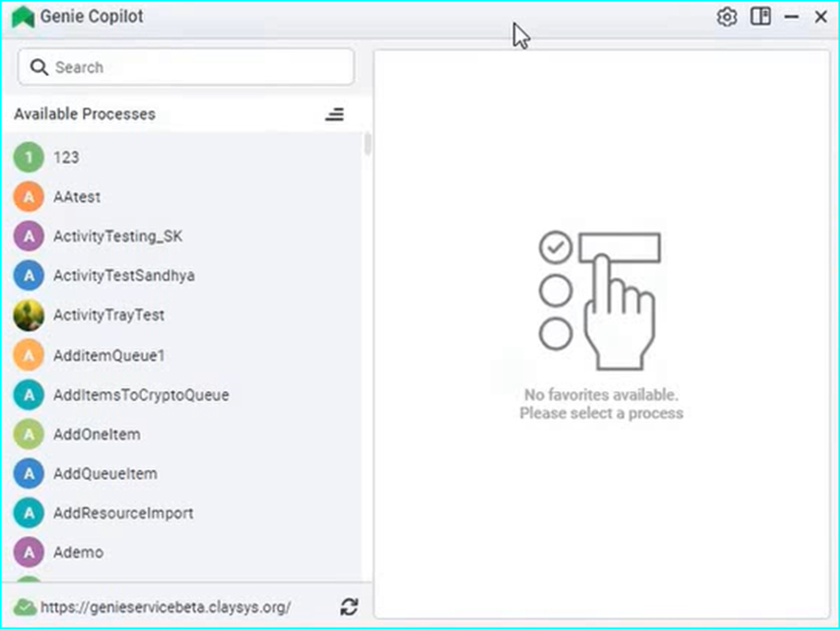Click the teal avatar for AddResourceImport

click(x=29, y=514)
